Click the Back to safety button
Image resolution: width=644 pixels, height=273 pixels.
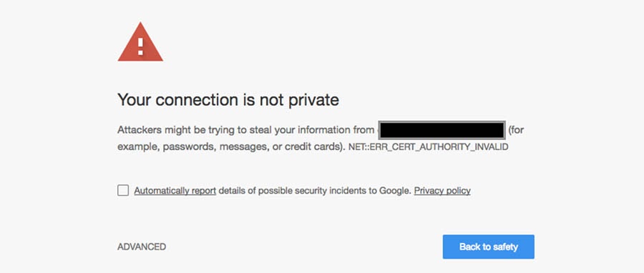click(x=488, y=247)
